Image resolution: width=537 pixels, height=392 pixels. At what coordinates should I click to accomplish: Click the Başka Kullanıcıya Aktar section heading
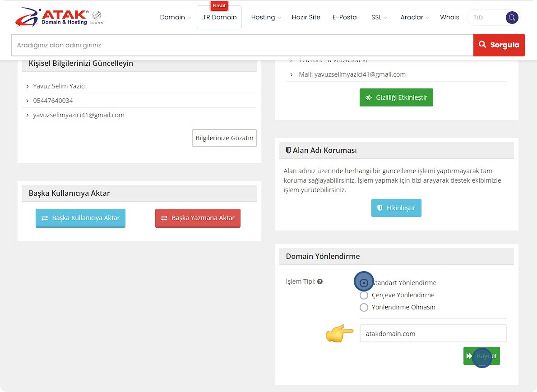pos(69,193)
